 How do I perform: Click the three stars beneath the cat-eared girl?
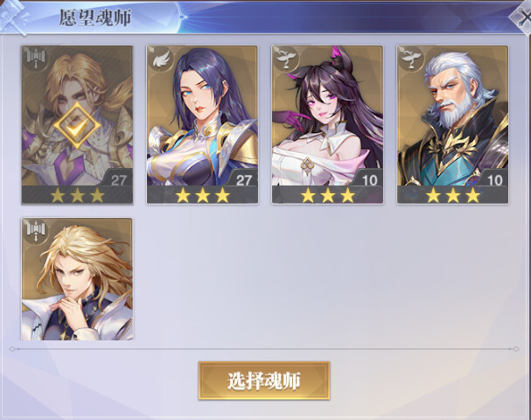(328, 195)
